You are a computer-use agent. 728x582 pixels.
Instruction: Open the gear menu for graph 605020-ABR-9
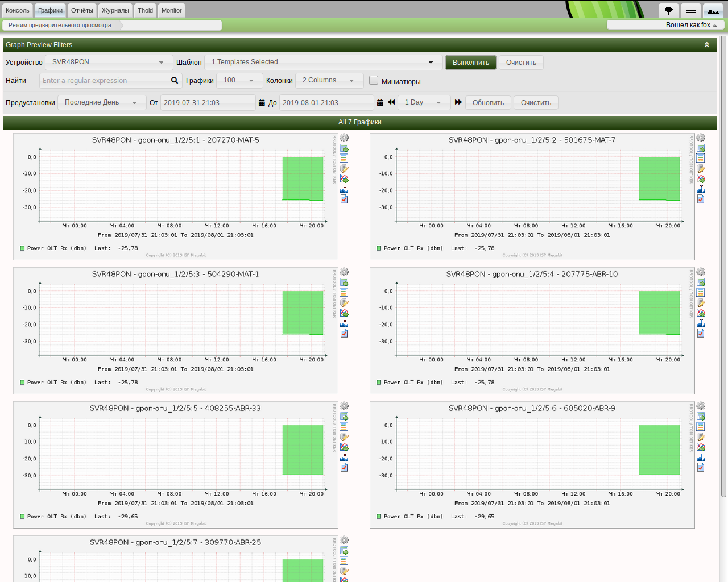(701, 406)
